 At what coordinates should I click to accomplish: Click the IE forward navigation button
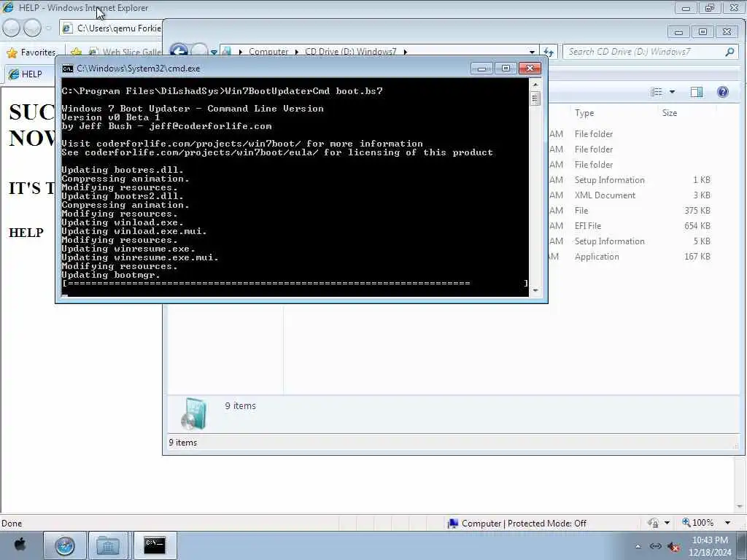coord(32,28)
